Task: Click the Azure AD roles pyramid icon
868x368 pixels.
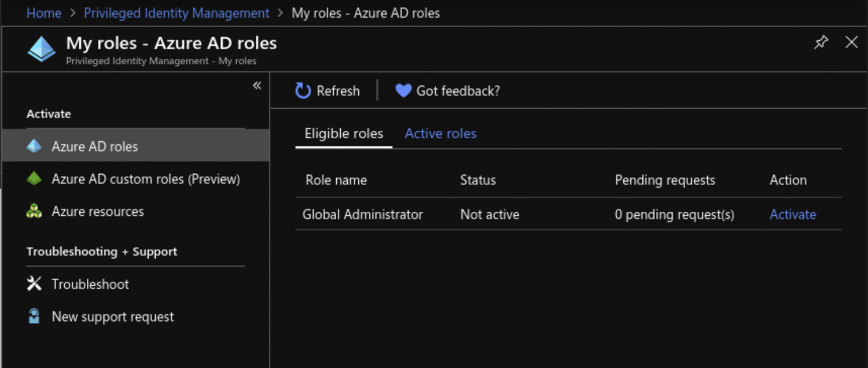Action: click(x=34, y=146)
